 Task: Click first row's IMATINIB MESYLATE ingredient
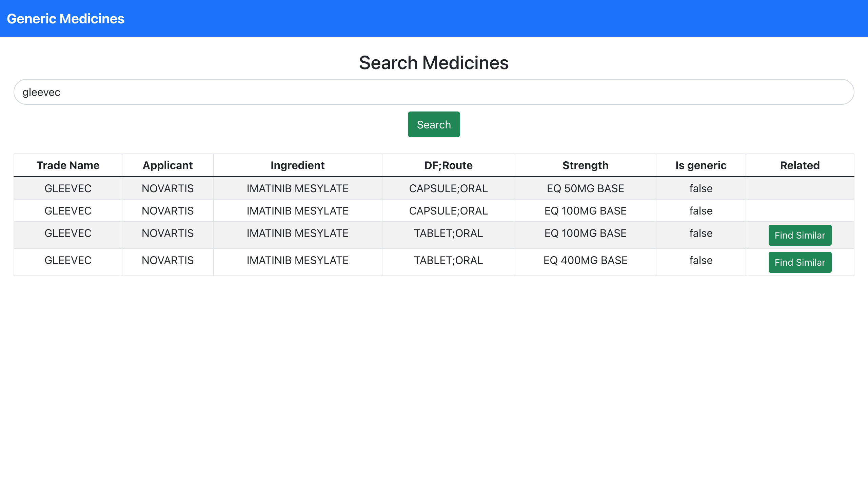[x=297, y=188]
